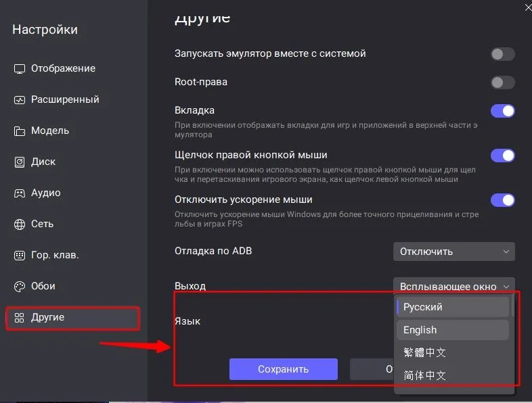Click the Отладка по ADB label
532x403 pixels.
[x=213, y=251]
